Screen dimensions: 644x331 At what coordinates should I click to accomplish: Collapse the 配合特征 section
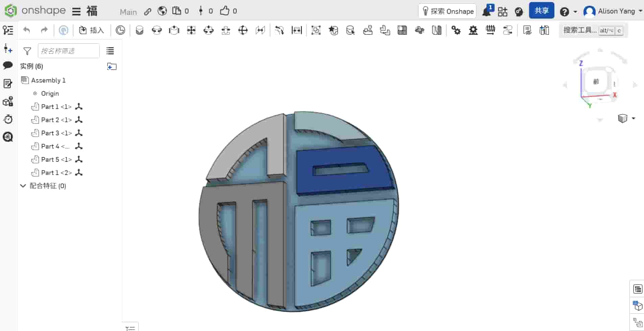coord(22,185)
